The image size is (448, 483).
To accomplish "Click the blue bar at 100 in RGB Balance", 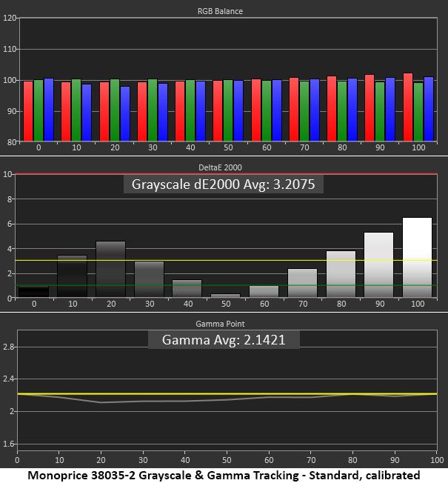I will (x=429, y=109).
